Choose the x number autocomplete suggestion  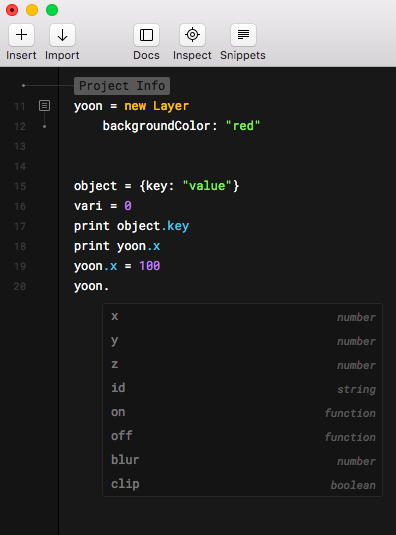tap(243, 317)
